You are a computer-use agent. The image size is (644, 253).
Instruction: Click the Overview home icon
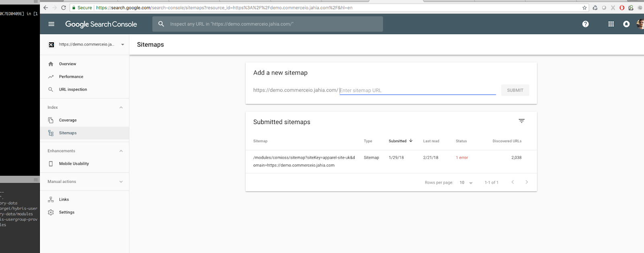[x=51, y=64]
